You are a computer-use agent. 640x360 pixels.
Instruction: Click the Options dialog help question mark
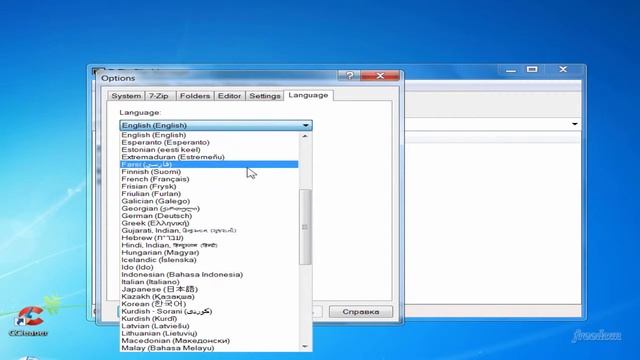click(349, 76)
